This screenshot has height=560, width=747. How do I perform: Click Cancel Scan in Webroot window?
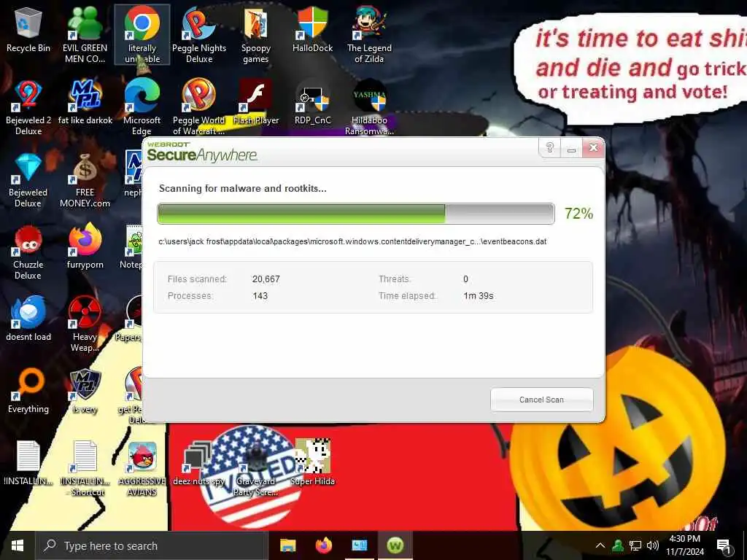pos(542,400)
